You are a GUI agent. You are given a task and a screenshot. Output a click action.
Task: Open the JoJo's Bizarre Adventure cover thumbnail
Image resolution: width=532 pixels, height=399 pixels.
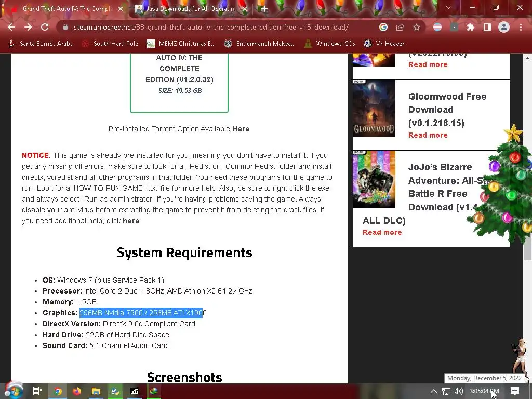pos(374,179)
